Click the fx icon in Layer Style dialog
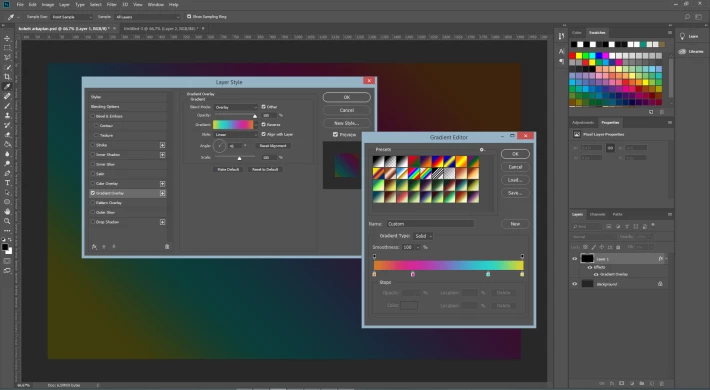Viewport: 710px width, 390px height. pos(94,246)
